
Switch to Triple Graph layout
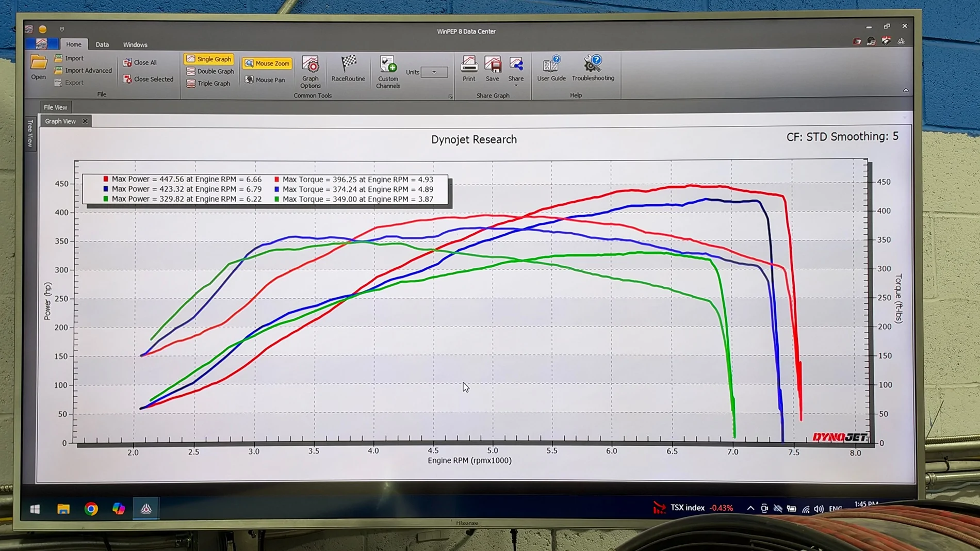click(208, 83)
